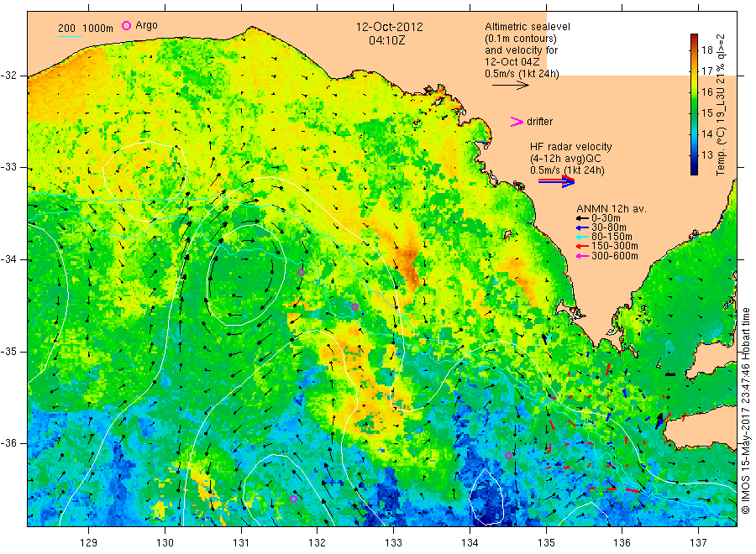
Task: Click the '80-150m' depth label
Action: (612, 237)
